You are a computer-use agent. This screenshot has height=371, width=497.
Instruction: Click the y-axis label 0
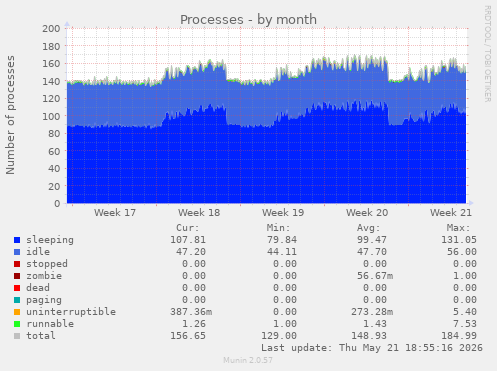point(57,204)
